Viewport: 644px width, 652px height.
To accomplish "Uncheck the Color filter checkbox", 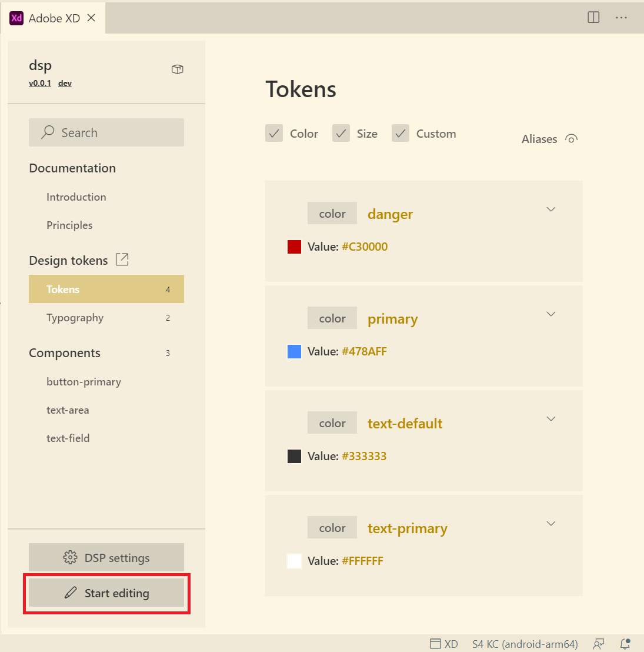I will point(274,133).
